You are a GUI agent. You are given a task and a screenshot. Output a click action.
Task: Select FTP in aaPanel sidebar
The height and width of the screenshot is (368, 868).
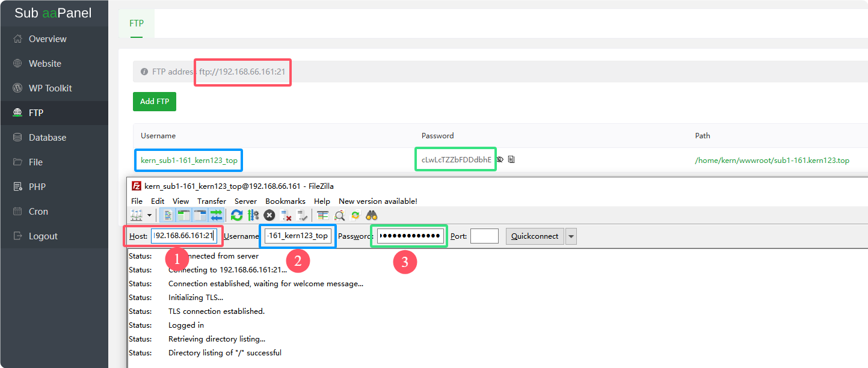54,112
